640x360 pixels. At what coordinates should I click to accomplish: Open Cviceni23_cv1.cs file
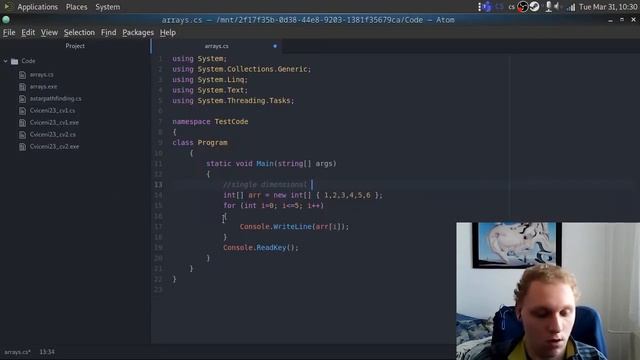(52, 111)
